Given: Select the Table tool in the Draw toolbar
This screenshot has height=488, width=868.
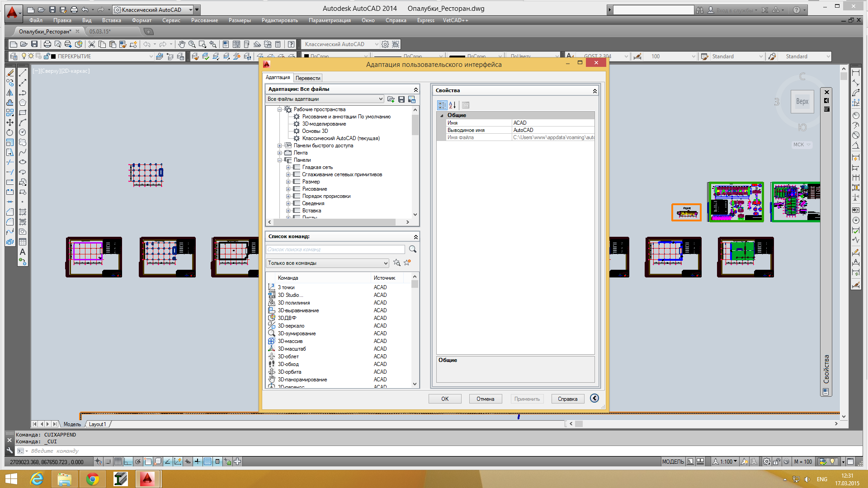Looking at the screenshot, I should tap(23, 242).
